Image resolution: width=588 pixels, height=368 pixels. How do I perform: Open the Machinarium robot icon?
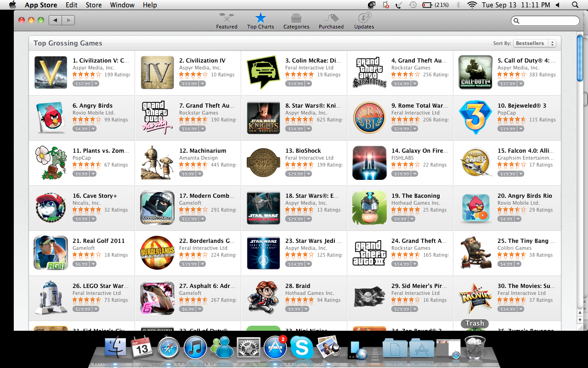coord(157,163)
